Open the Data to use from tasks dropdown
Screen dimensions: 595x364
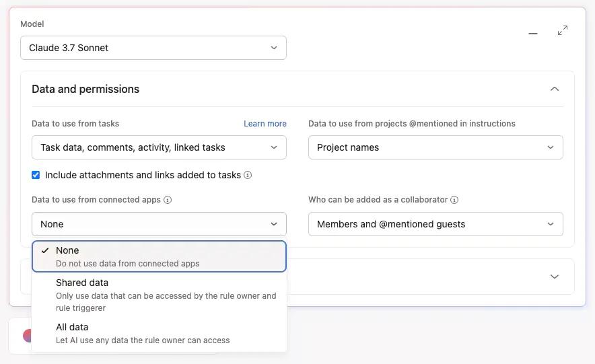pos(159,147)
